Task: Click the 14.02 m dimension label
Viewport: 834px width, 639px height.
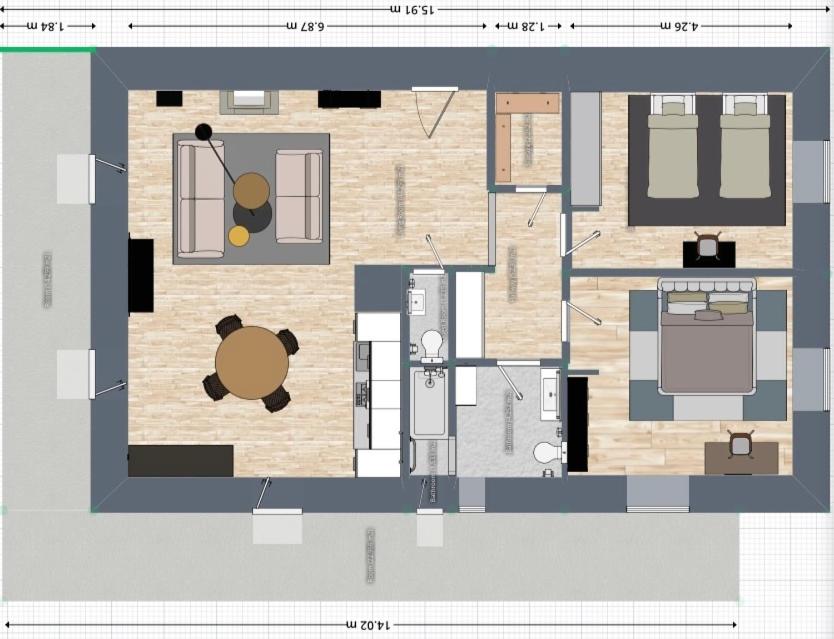Action: coord(369,624)
